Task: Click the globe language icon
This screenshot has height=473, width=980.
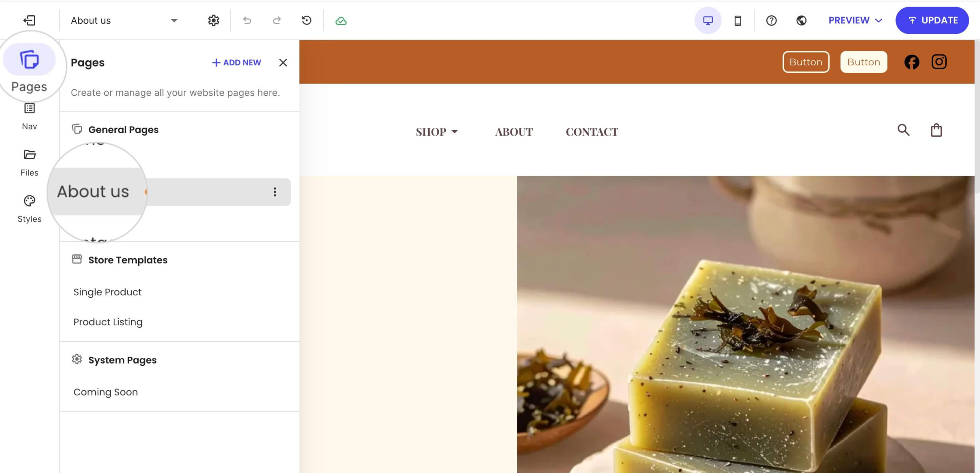Action: coord(801,20)
